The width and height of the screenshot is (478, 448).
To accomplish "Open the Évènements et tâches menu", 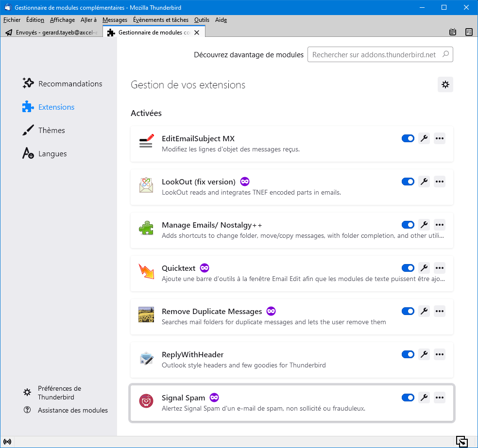I will (x=161, y=20).
